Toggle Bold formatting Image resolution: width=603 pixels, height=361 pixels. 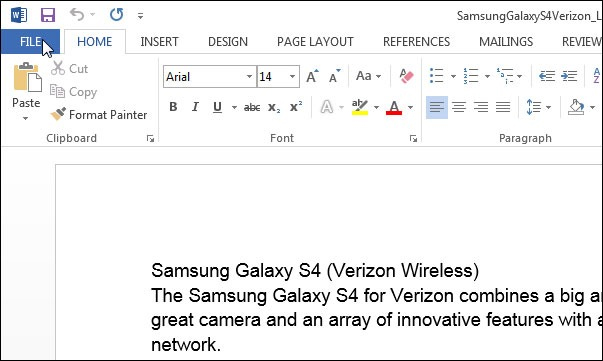(173, 107)
